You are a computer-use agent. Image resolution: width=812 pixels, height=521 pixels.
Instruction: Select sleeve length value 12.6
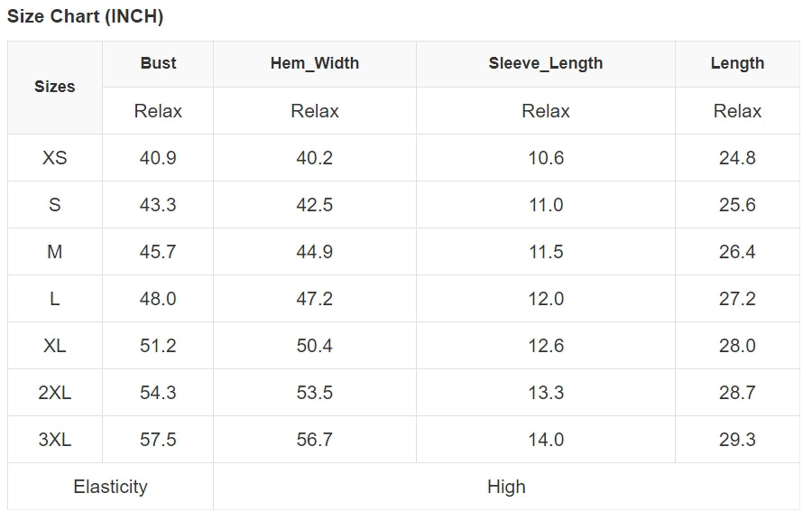point(546,346)
